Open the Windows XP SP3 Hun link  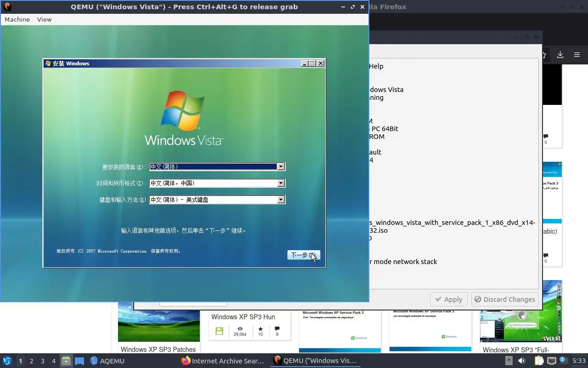[243, 317]
